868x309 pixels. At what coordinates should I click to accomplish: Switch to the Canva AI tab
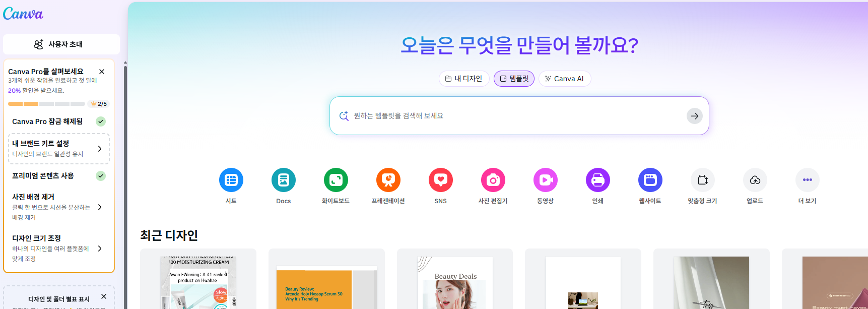tap(565, 79)
